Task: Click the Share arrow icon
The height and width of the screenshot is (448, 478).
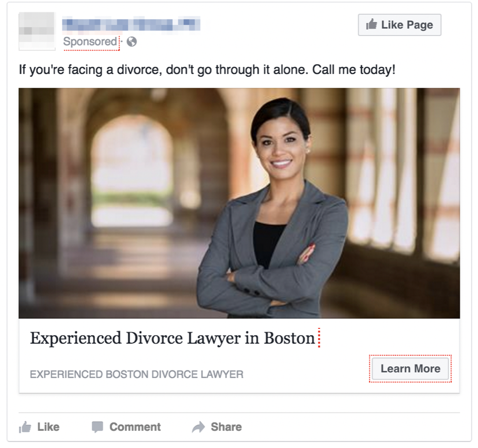Action: coord(199,427)
